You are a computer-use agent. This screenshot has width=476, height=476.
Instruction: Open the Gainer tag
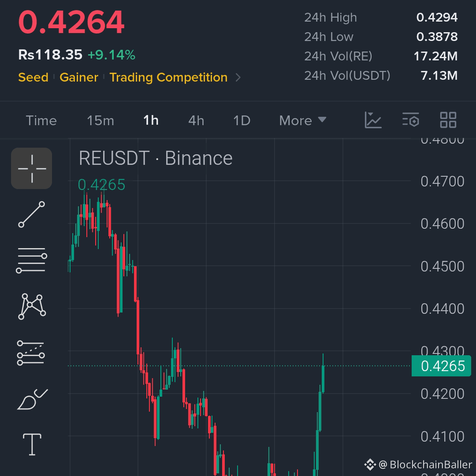tap(79, 78)
